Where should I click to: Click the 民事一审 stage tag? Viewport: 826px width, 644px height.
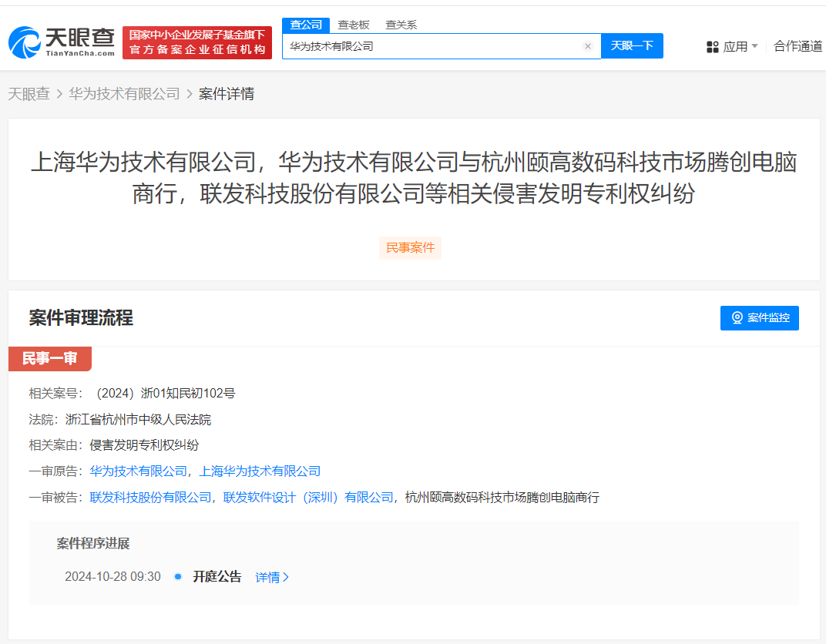(x=50, y=359)
